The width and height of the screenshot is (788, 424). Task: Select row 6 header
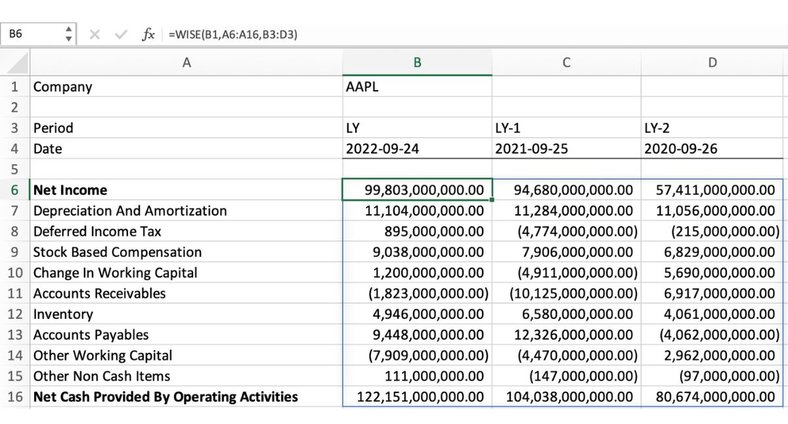(x=14, y=190)
